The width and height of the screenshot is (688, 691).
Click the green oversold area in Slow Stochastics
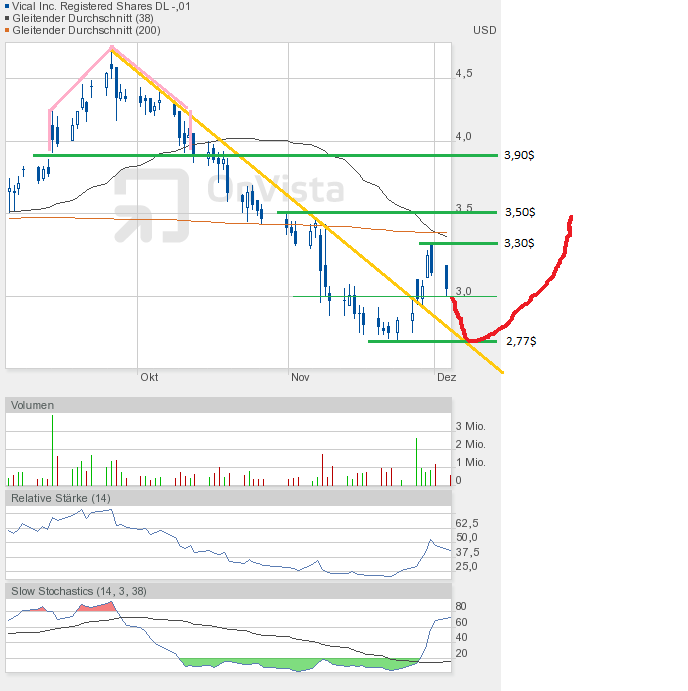[x=300, y=665]
